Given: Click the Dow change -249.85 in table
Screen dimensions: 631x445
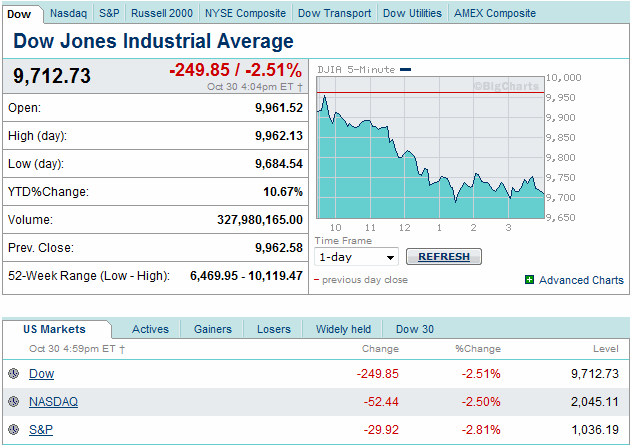Looking at the screenshot, I should (x=377, y=374).
